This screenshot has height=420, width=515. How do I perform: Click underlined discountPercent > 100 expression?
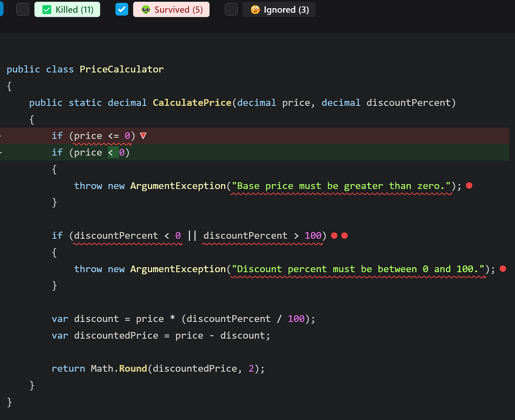pos(263,235)
